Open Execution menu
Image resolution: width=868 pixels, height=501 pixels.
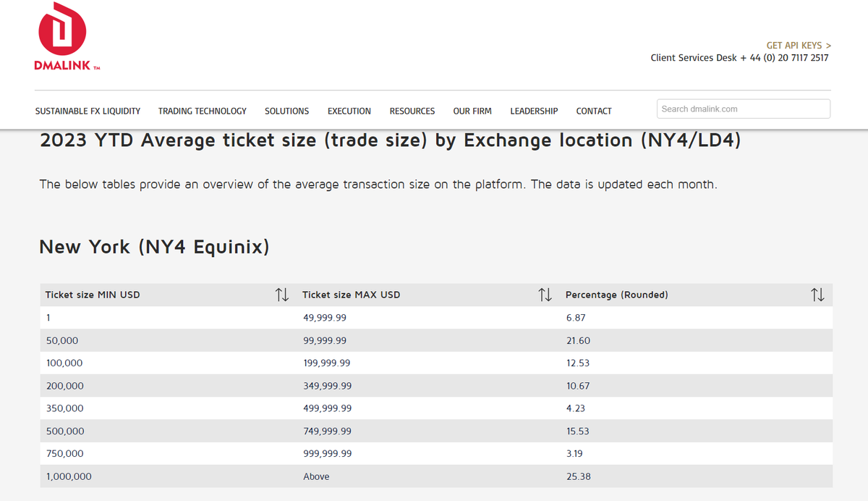(349, 111)
